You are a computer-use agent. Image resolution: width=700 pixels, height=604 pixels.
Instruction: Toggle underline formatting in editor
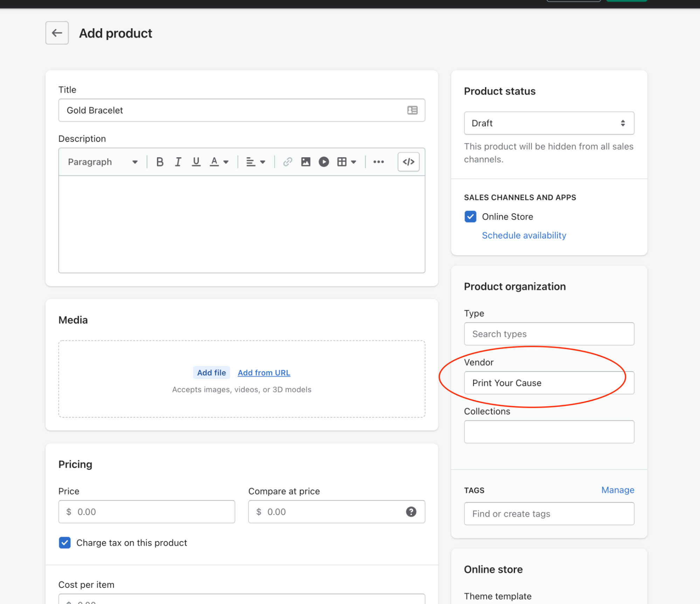click(196, 162)
